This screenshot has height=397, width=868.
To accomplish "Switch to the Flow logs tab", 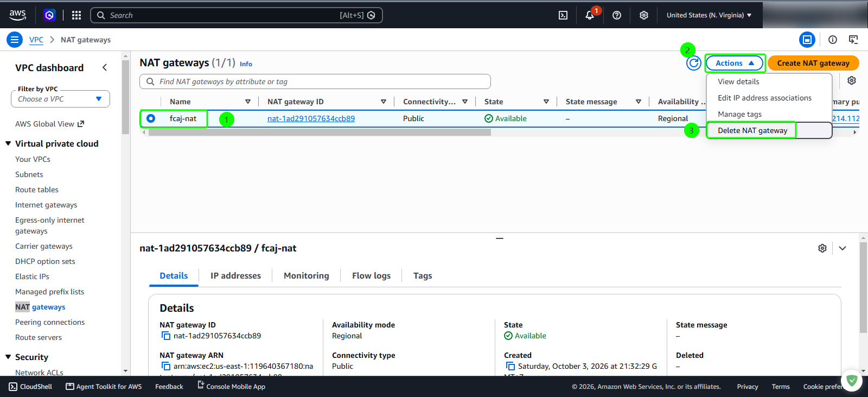I will coord(371,276).
